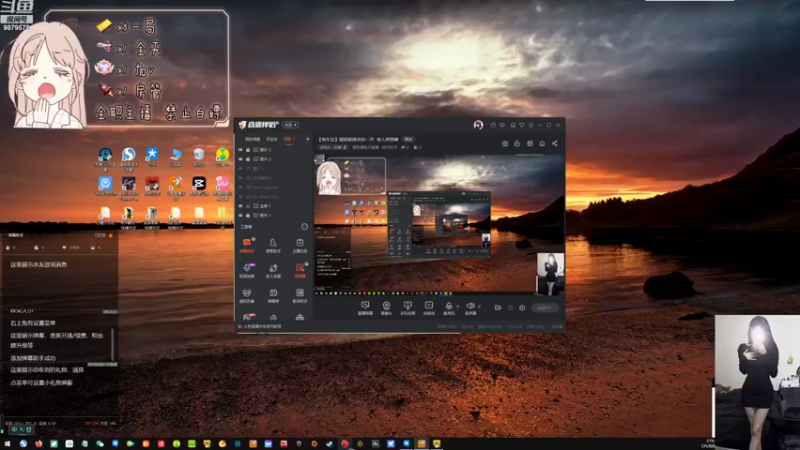
Task: Open the 歌词助手 tool
Action: pos(299,294)
